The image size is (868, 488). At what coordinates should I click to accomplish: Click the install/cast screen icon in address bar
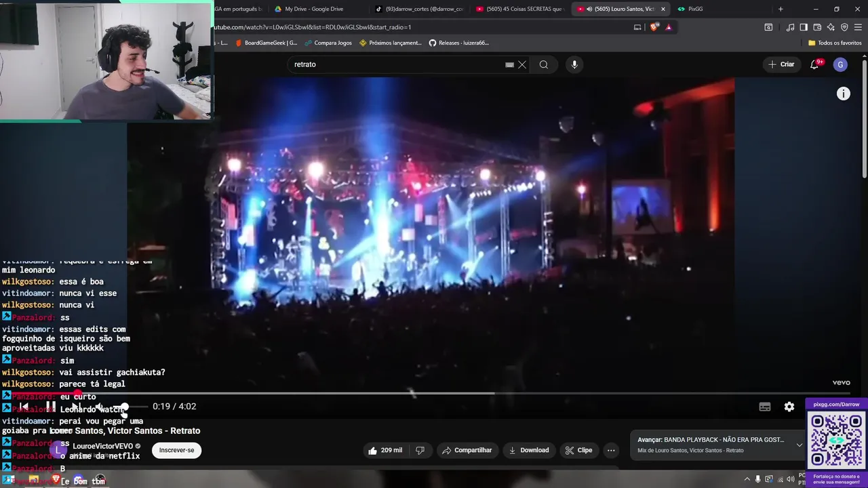click(637, 27)
